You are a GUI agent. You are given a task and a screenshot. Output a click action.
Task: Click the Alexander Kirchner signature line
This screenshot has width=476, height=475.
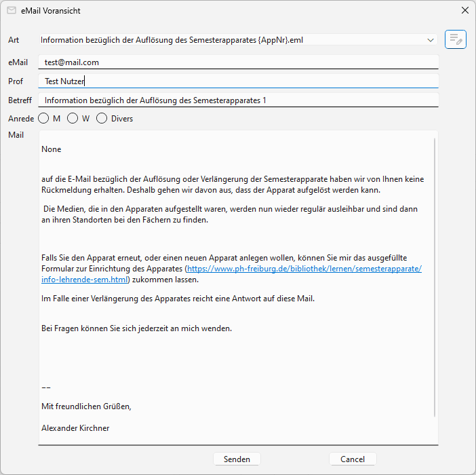[75, 428]
